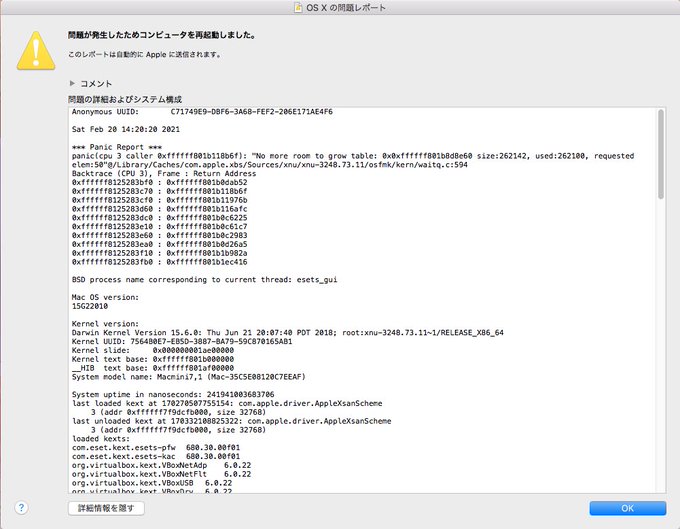Click the com.eset.kext.esets-kac line
Image resolution: width=680 pixels, height=529 pixels.
point(156,456)
